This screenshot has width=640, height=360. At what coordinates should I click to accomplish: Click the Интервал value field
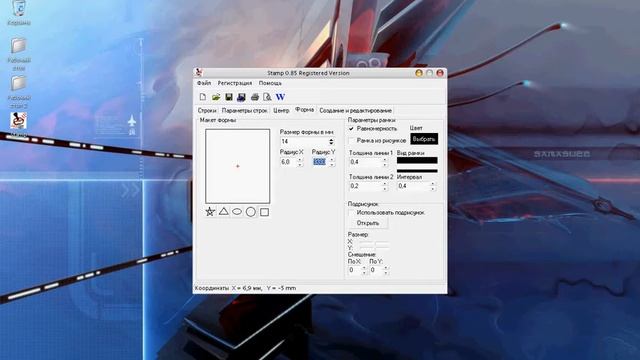[x=413, y=186]
